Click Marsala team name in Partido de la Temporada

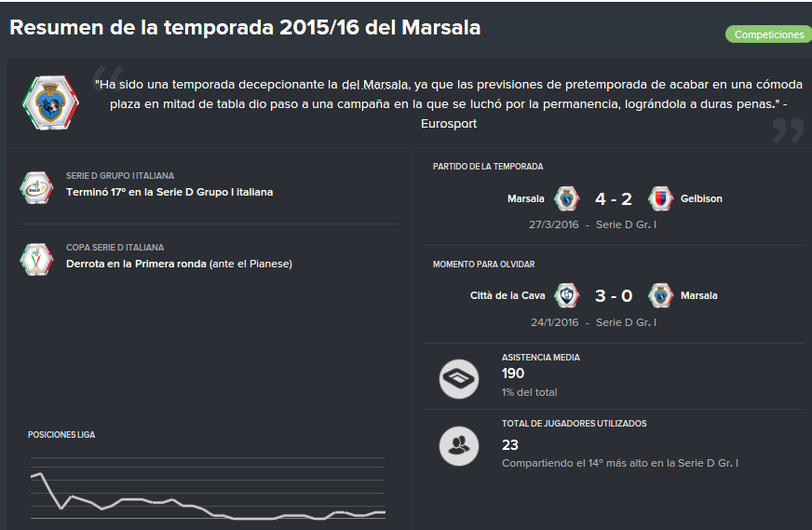pos(525,198)
